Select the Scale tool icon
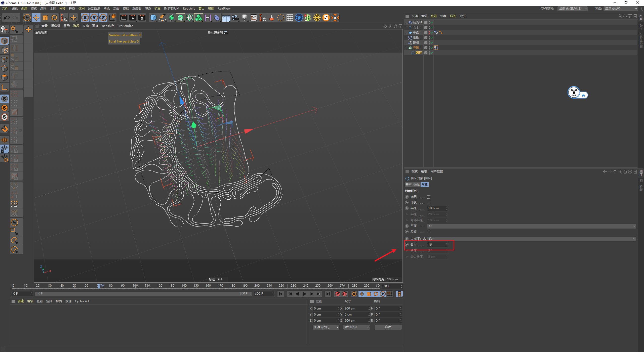Viewport: 644px width, 352px height. click(45, 18)
